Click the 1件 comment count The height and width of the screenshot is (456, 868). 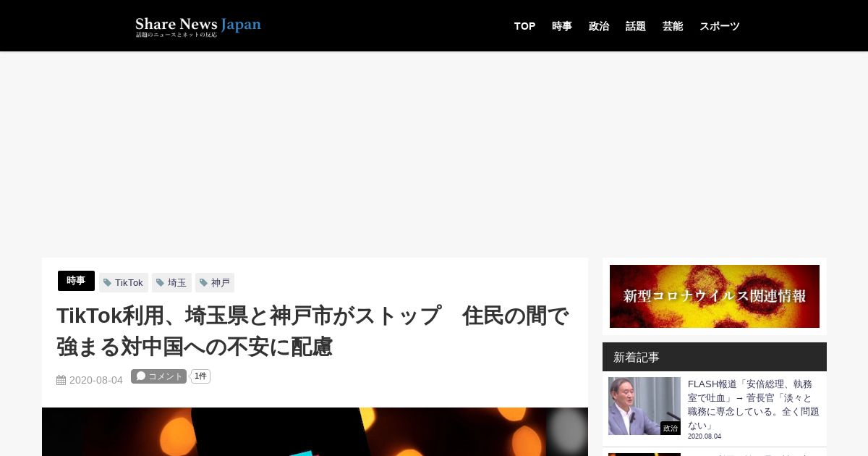tap(200, 376)
